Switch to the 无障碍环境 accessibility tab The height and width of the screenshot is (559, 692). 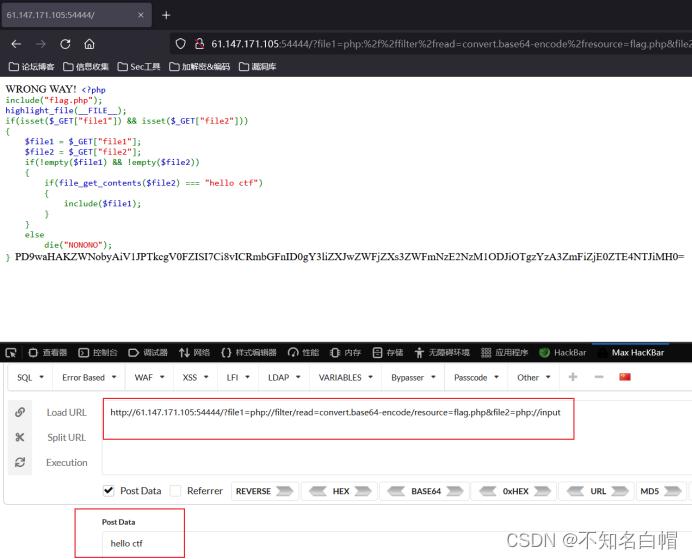coord(442,353)
